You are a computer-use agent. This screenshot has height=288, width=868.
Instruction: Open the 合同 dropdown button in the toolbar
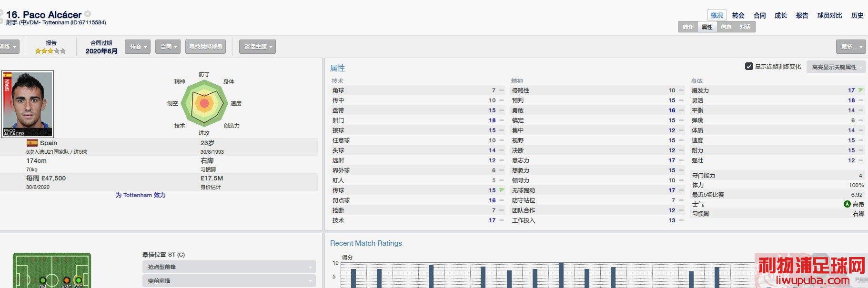pos(168,47)
